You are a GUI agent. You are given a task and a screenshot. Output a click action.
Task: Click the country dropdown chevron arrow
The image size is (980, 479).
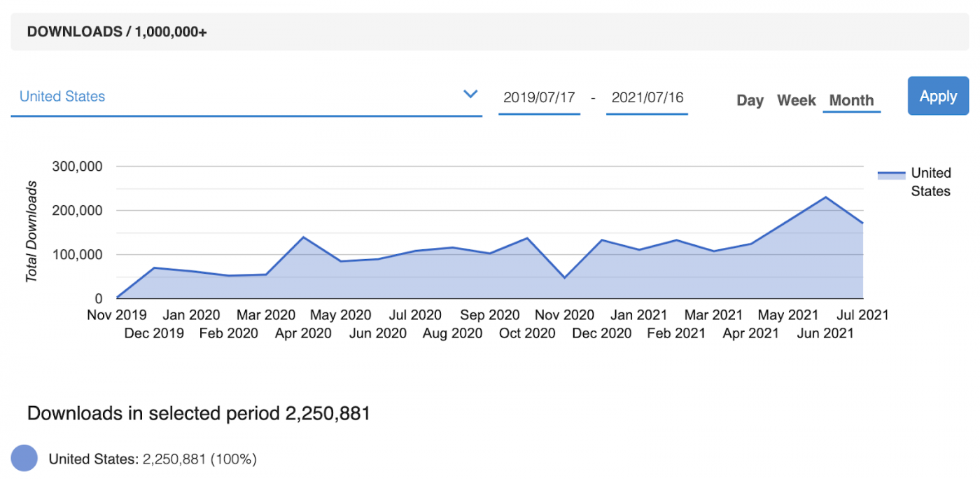click(x=470, y=94)
